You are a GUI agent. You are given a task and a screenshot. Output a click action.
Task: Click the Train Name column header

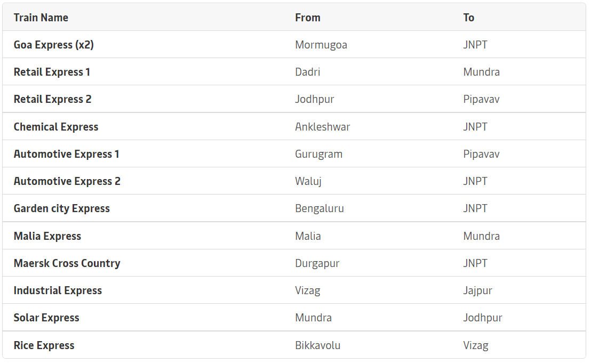[41, 18]
